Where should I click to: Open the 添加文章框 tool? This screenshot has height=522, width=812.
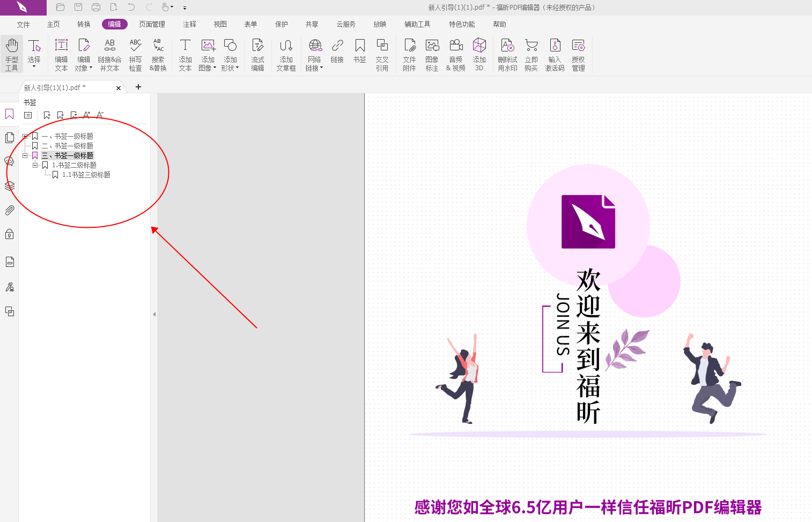286,54
